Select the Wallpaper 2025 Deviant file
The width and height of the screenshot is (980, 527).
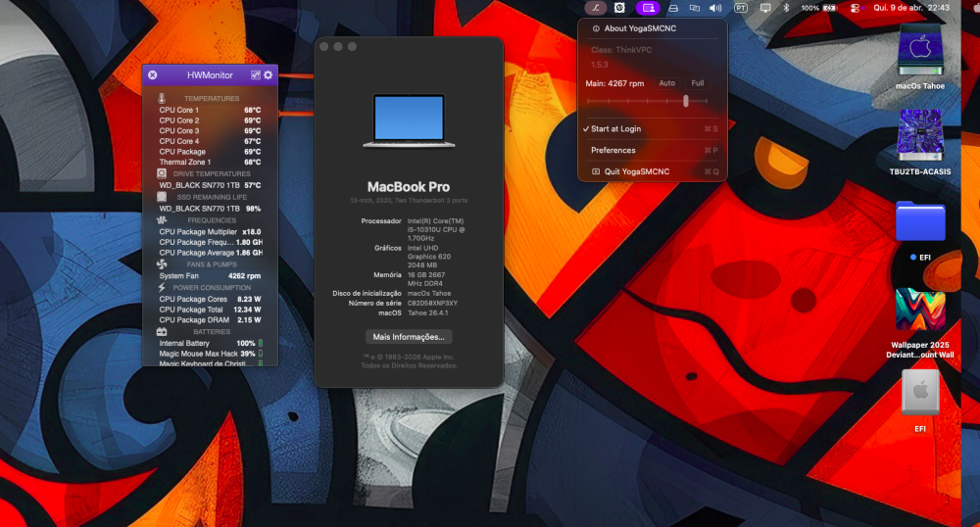click(x=920, y=310)
